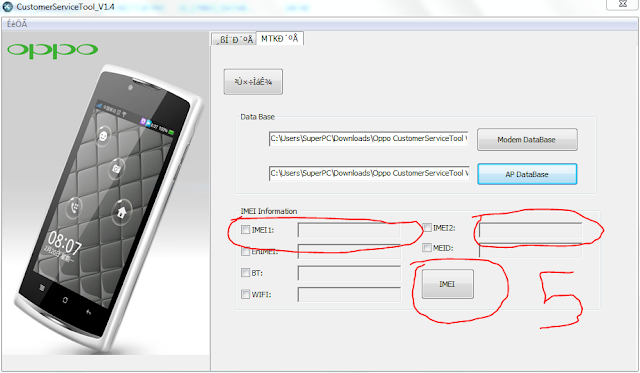Open the ÉèÖÃ menu
Image resolution: width=640 pixels, height=373 pixels.
point(17,24)
